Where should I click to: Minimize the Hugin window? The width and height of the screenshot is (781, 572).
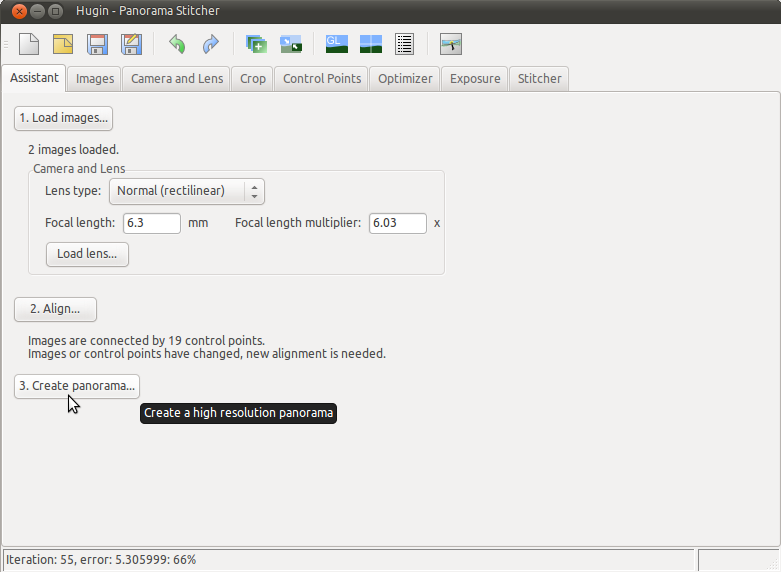tap(37, 11)
